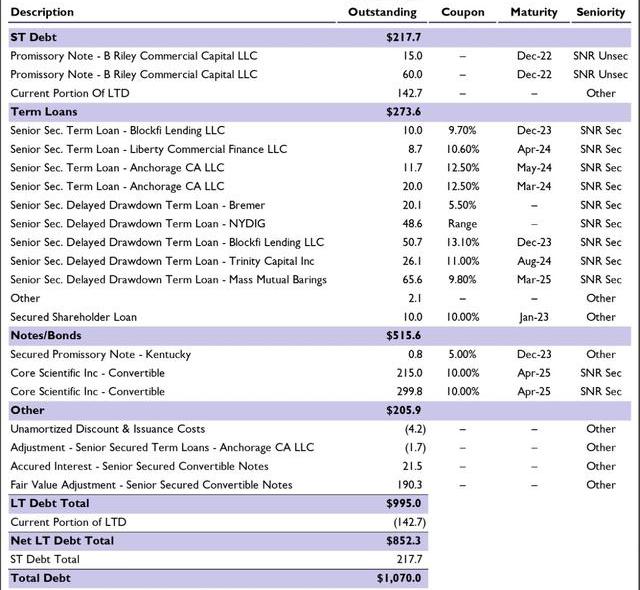Screen dimensions: 640x590
Task: Click the Trinity Capital Inc loan description
Action: pos(175,261)
